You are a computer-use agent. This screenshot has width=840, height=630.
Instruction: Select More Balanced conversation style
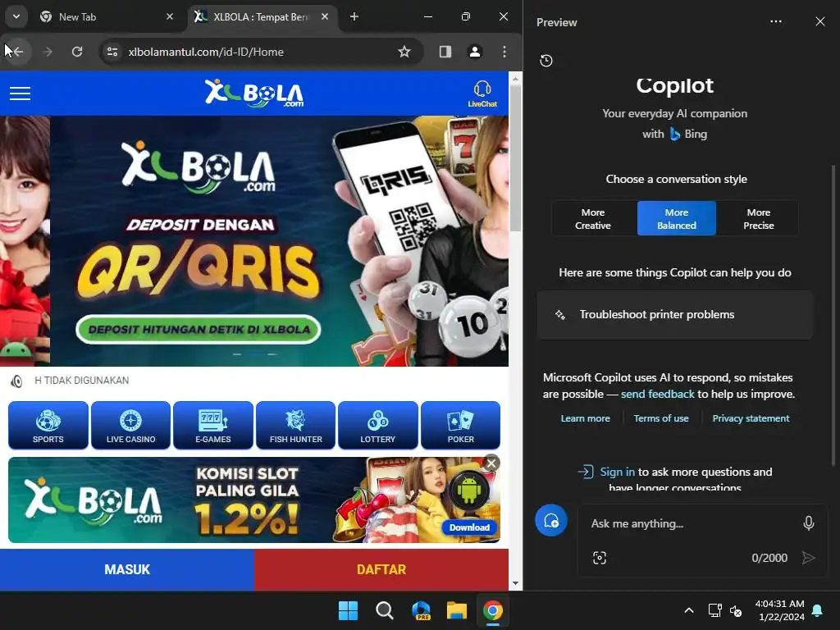click(677, 218)
